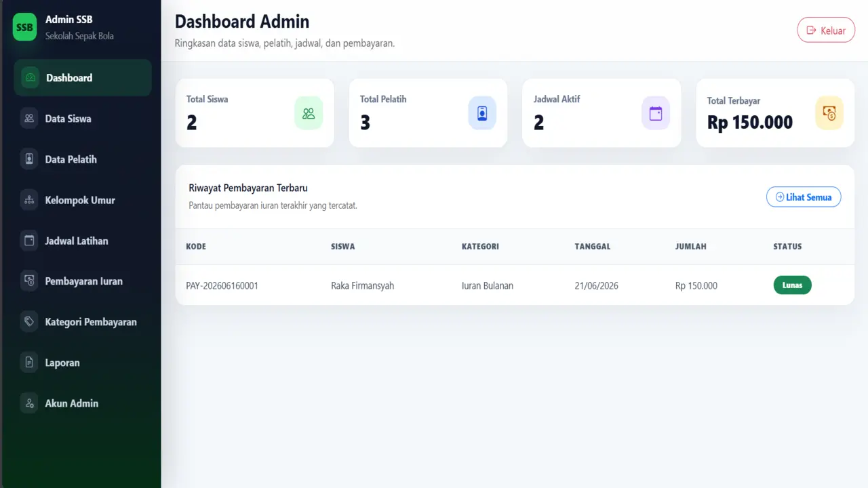Go to Jadwal Latihan calendar icon
Viewport: 868px width, 488px height.
pos(29,241)
